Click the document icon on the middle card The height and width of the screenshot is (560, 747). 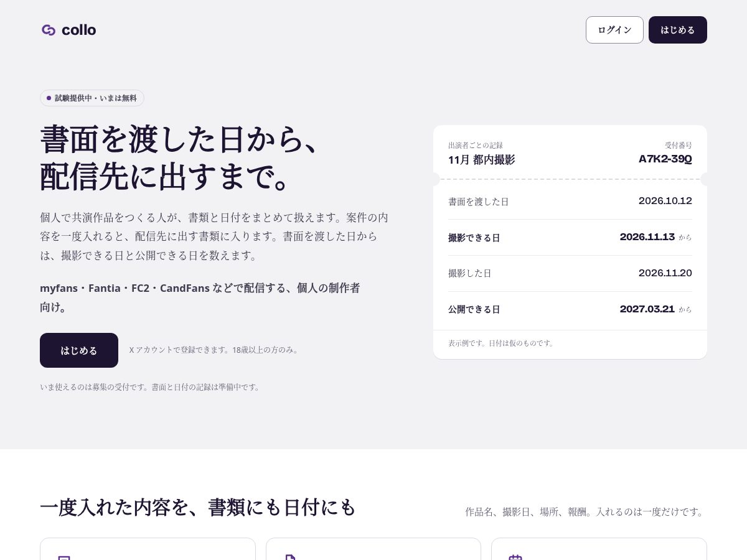pyautogui.click(x=289, y=558)
